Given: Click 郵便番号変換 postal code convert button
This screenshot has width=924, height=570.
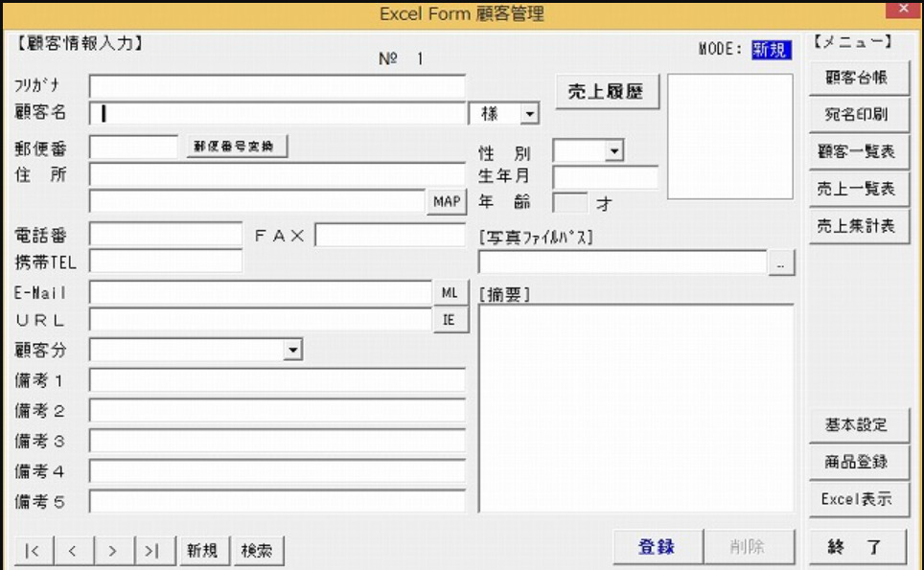Looking at the screenshot, I should click(237, 146).
